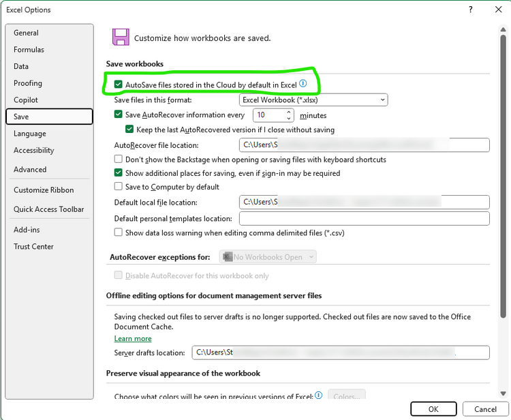Image resolution: width=511 pixels, height=420 pixels.
Task: Close the Excel Options dialog
Action: tap(498, 10)
